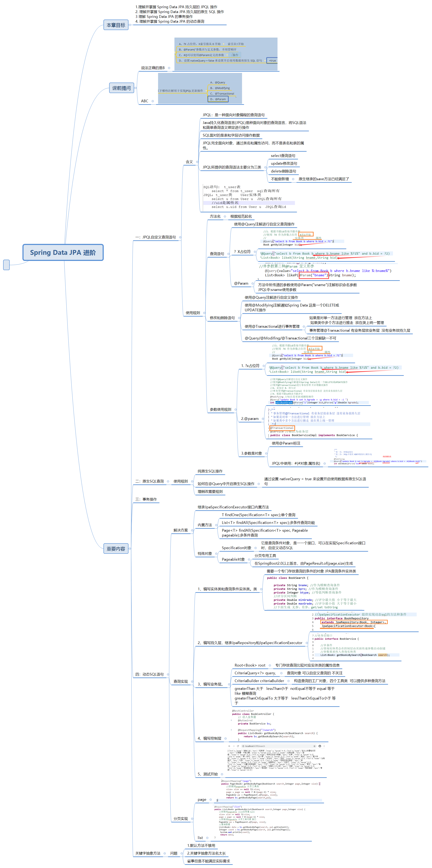Toggle collapse circle next to 参数使用规则
This screenshot has width=432, height=868.
tap(235, 409)
